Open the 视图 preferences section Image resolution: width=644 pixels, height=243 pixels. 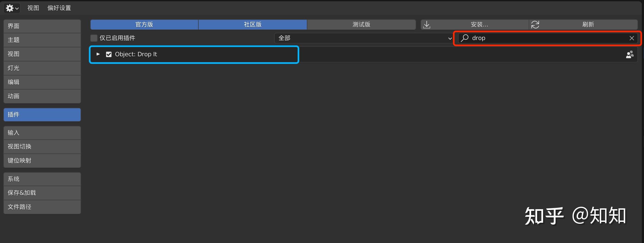(x=42, y=54)
